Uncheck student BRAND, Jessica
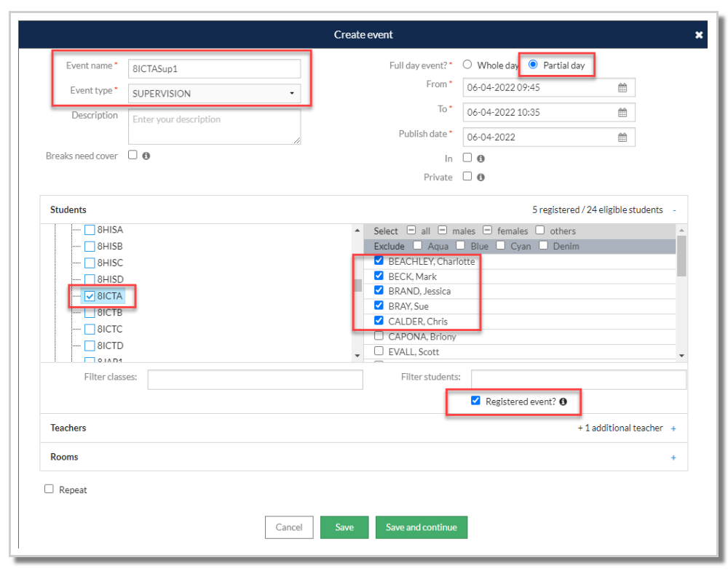This screenshot has height=571, width=728. 379,290
